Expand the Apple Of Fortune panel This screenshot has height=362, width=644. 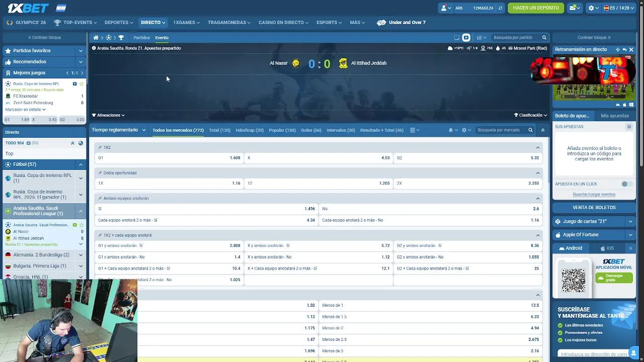(630, 235)
